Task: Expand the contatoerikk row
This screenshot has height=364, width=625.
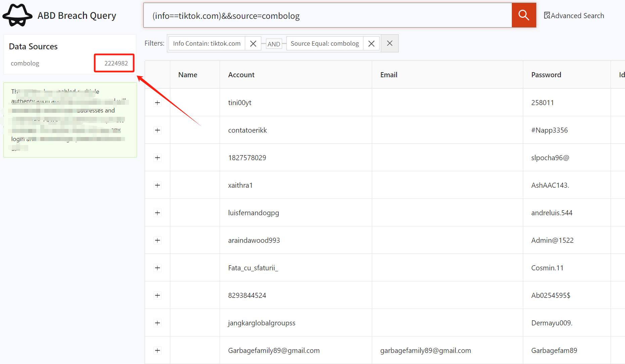Action: click(158, 130)
